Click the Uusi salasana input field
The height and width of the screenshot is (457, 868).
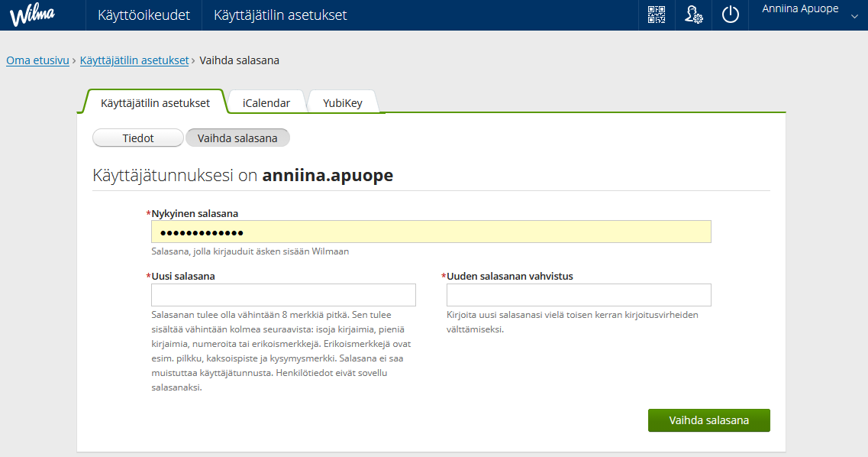point(283,295)
